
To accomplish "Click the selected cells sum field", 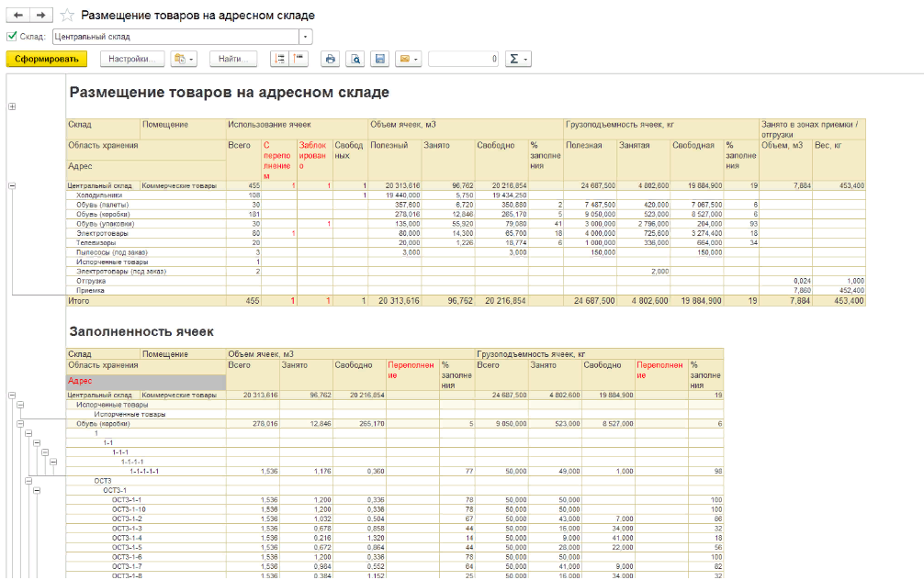I will 464,59.
